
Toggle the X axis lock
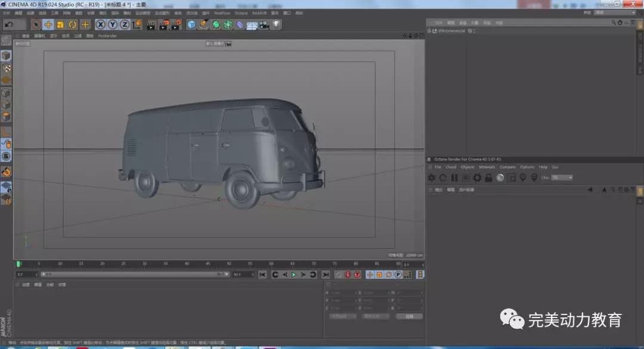click(100, 24)
